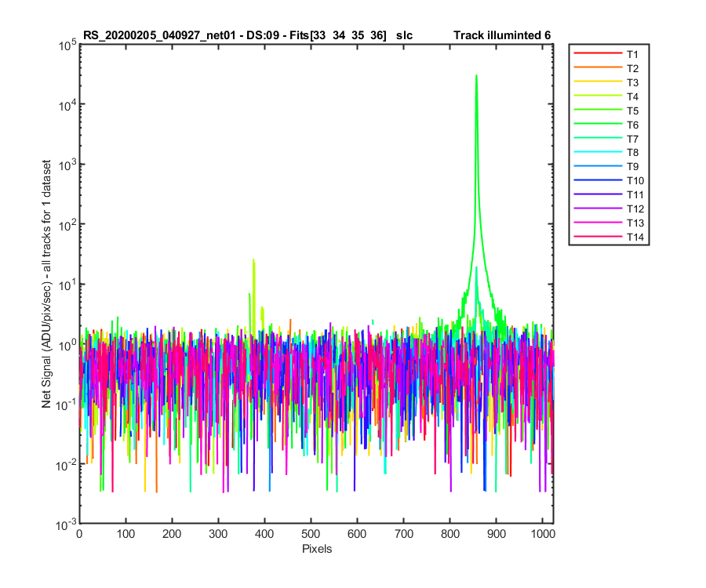Click the blue T10 legend line
The height and width of the screenshot is (588, 706).
[598, 180]
